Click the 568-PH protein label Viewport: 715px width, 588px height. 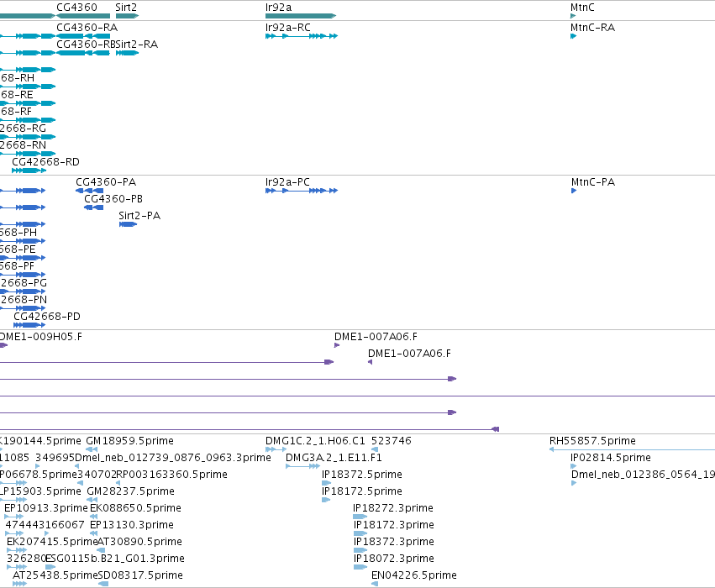[x=18, y=233]
